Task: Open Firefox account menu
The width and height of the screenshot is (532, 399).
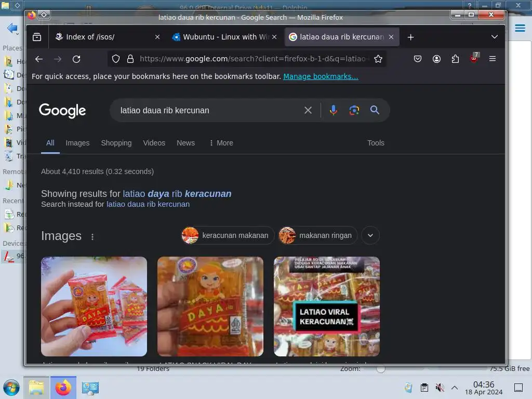Action: [x=436, y=59]
